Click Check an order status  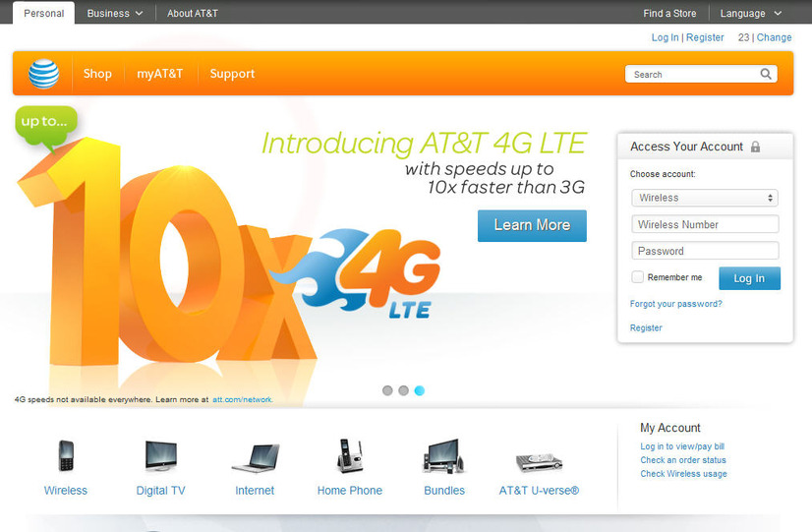[x=683, y=460]
